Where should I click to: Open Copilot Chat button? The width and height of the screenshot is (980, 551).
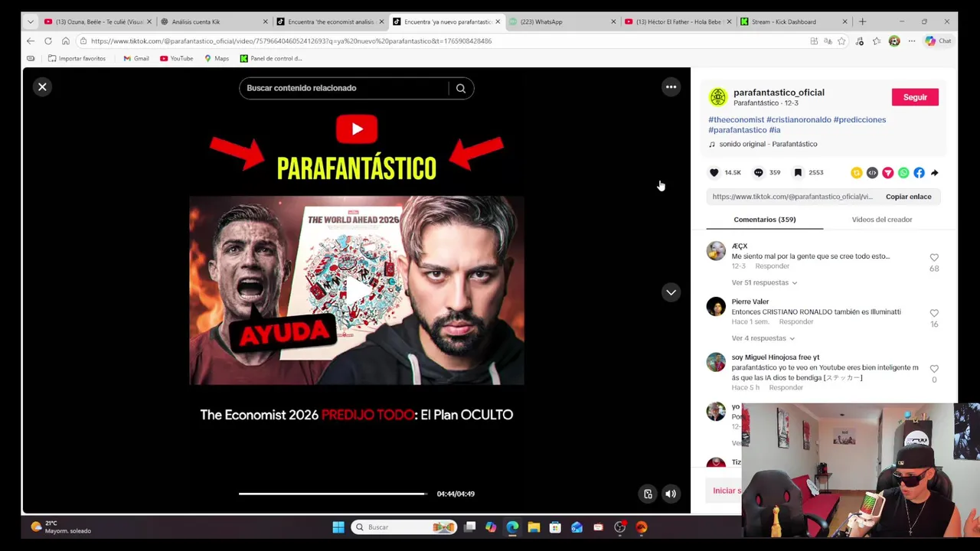[x=938, y=41]
